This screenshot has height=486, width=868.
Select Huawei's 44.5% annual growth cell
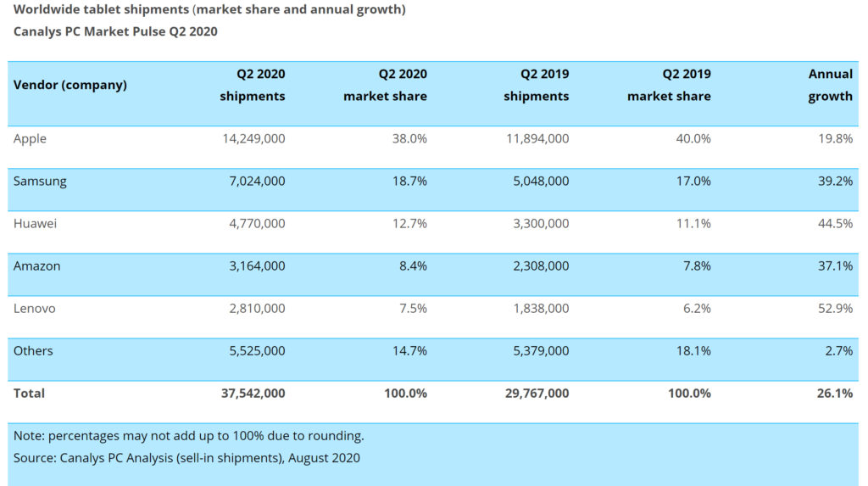(835, 223)
